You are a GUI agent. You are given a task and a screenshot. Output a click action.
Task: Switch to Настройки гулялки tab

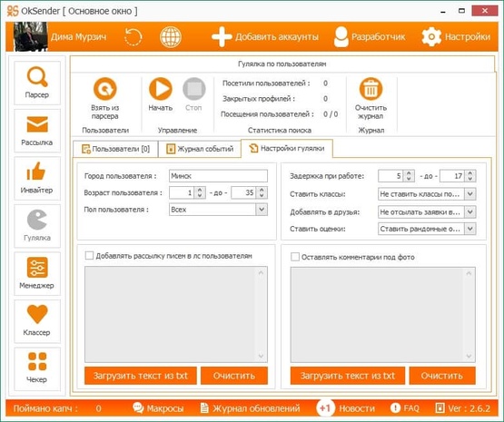point(287,148)
